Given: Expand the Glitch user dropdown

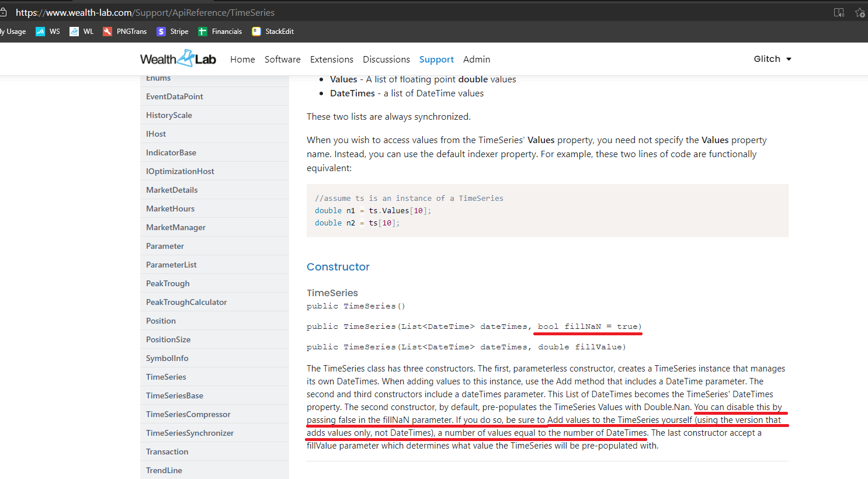Looking at the screenshot, I should tap(772, 59).
